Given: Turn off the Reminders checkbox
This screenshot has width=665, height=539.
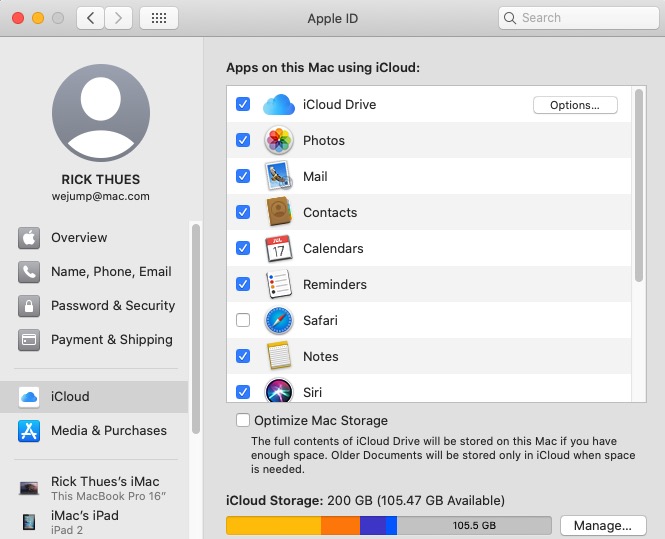Looking at the screenshot, I should 243,284.
